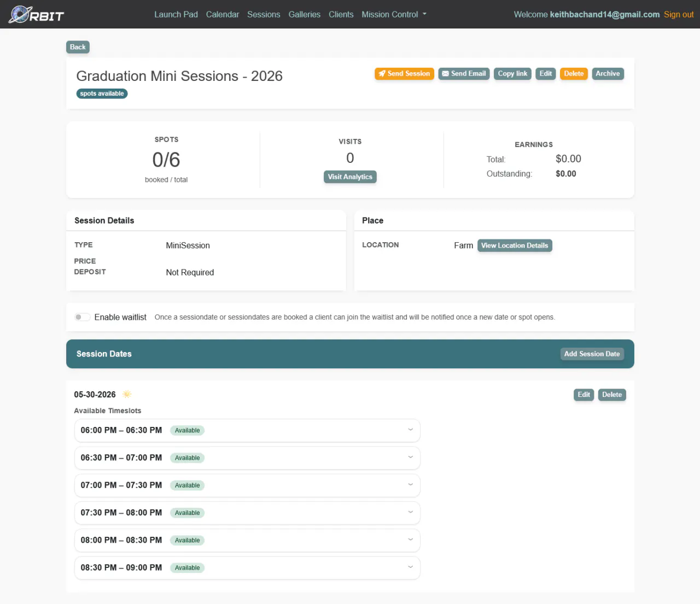This screenshot has width=700, height=604.
Task: Click the Sign out link
Action: coord(679,14)
